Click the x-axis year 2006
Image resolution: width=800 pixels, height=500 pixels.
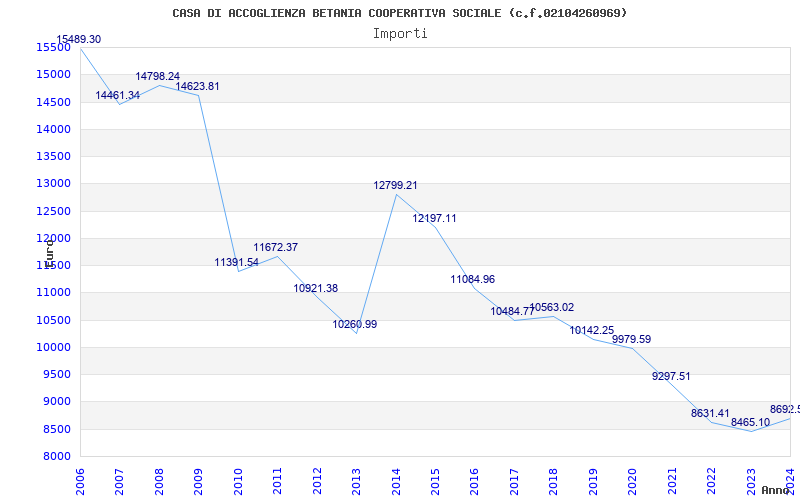coord(80,481)
